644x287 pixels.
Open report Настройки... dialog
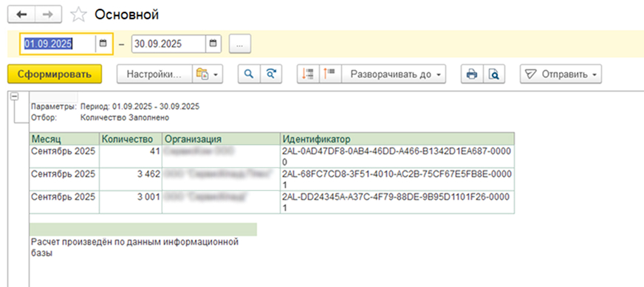pos(154,75)
